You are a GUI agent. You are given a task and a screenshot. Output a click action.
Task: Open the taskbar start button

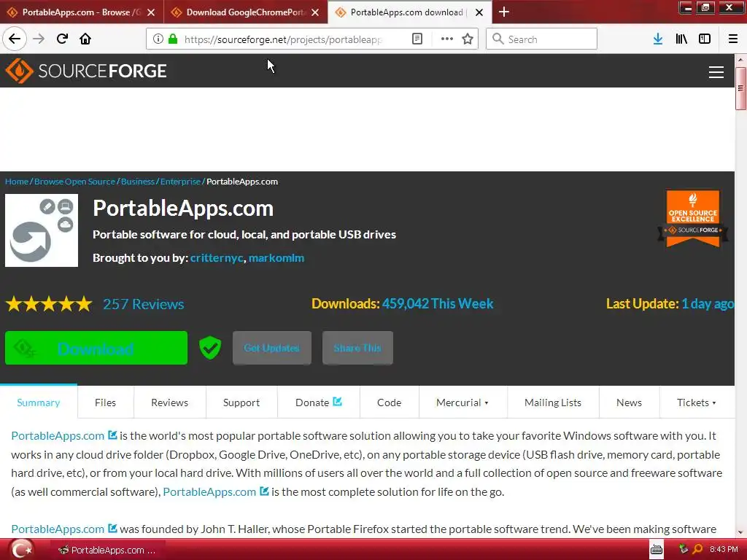pos(23,550)
